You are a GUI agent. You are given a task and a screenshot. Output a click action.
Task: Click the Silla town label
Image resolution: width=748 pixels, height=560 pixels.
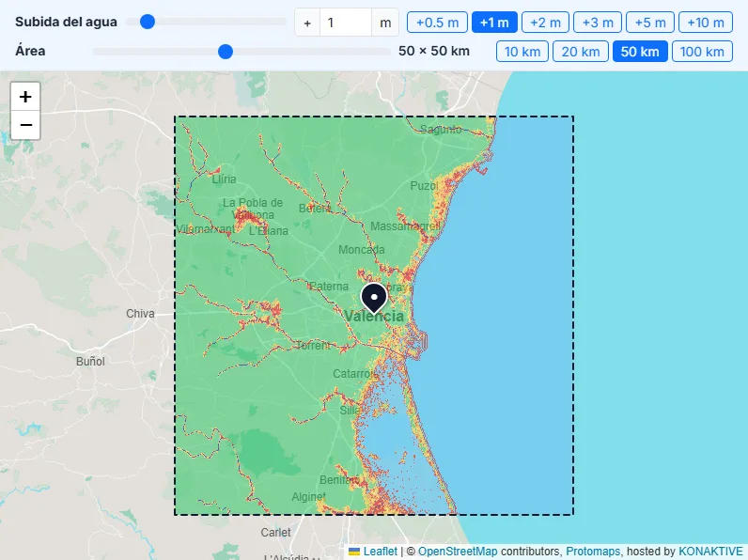coord(351,411)
